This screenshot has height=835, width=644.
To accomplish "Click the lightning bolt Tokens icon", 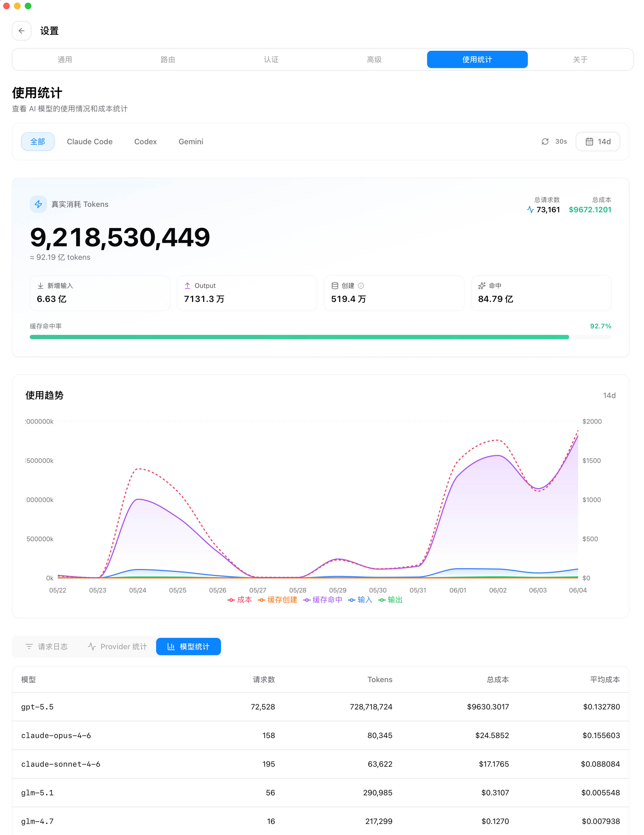I will 38,204.
